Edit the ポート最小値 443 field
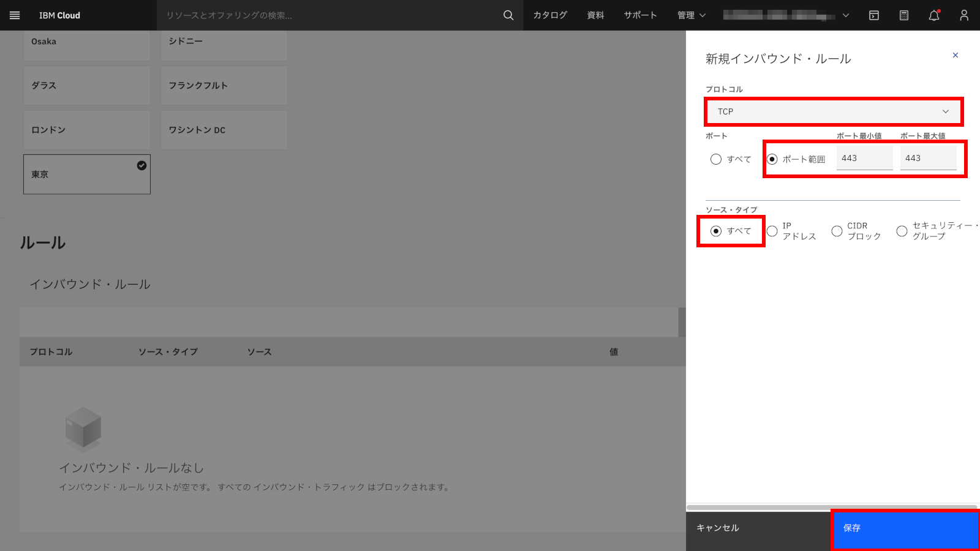980x551 pixels. pyautogui.click(x=864, y=157)
